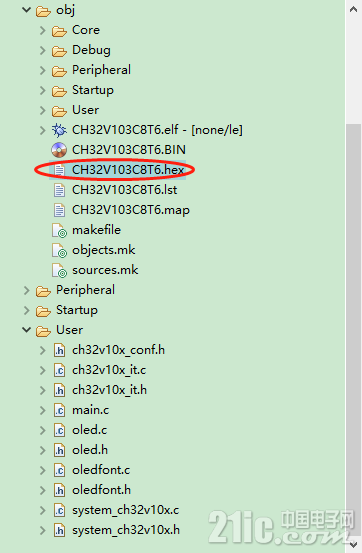Click the oled.h header file icon
The height and width of the screenshot is (553, 362).
(59, 450)
